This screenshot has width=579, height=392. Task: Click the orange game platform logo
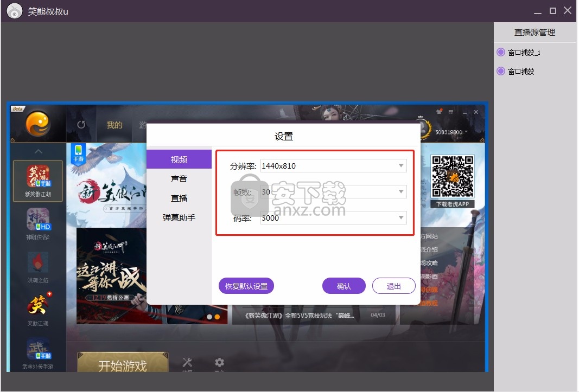[37, 124]
